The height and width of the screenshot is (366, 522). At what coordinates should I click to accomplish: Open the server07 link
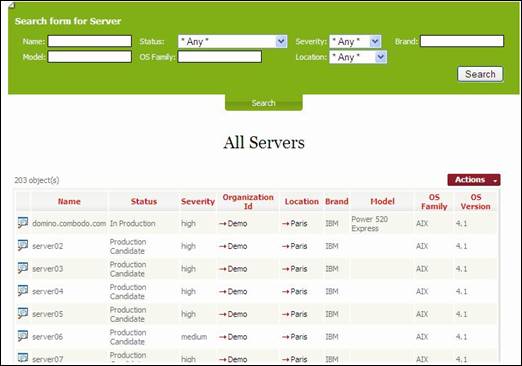[x=48, y=359]
